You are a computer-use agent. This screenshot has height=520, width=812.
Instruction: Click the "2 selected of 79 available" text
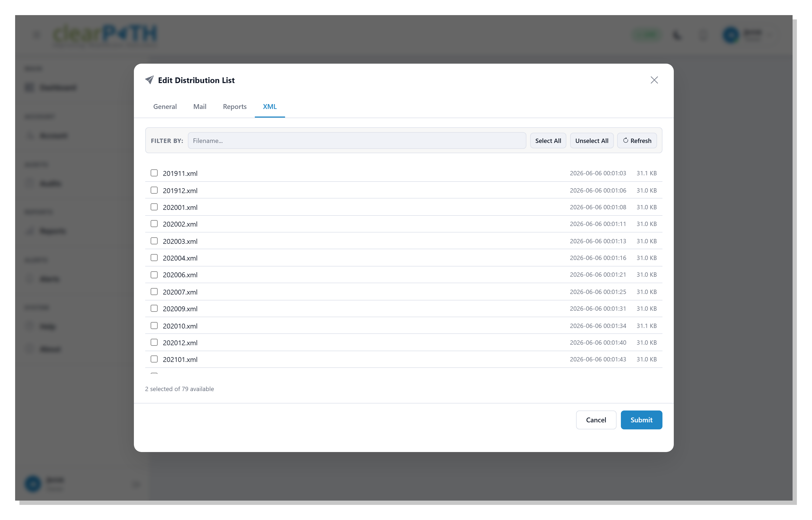pyautogui.click(x=180, y=389)
